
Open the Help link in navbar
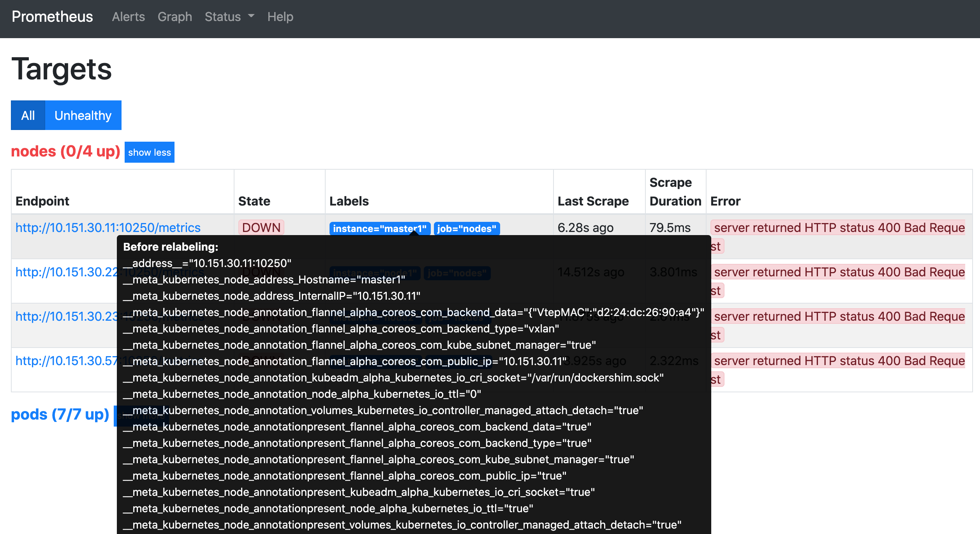pyautogui.click(x=280, y=17)
